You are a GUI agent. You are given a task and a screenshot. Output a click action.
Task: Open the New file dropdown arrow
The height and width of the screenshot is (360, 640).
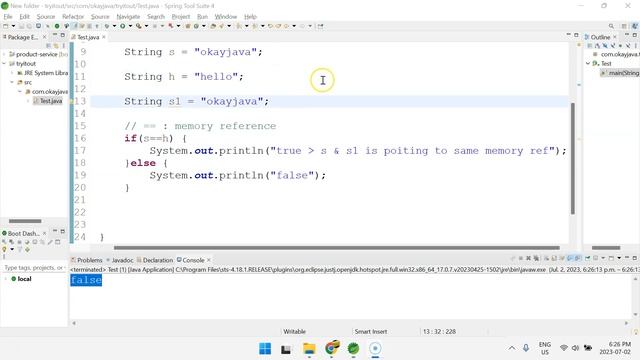pos(13,26)
